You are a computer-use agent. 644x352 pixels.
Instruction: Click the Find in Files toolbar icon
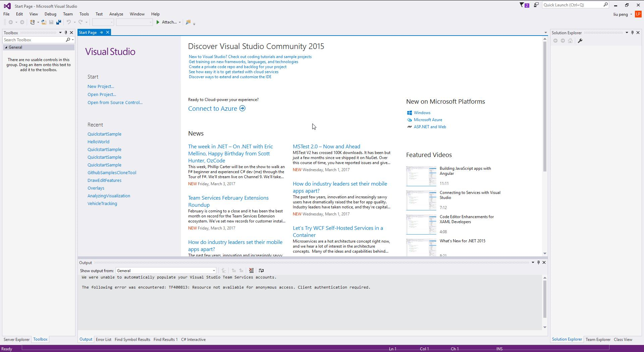(x=188, y=22)
